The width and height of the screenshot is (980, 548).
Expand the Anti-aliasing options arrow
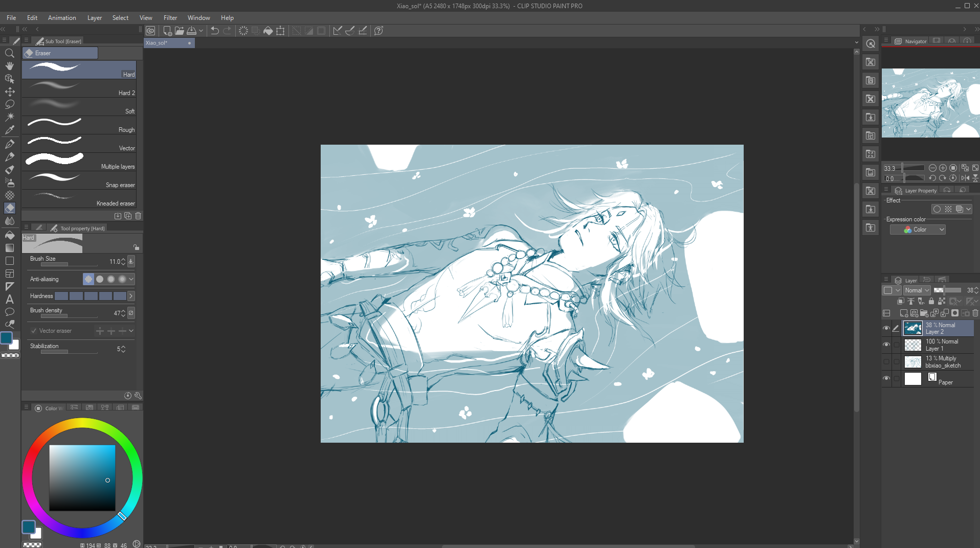[x=131, y=279]
